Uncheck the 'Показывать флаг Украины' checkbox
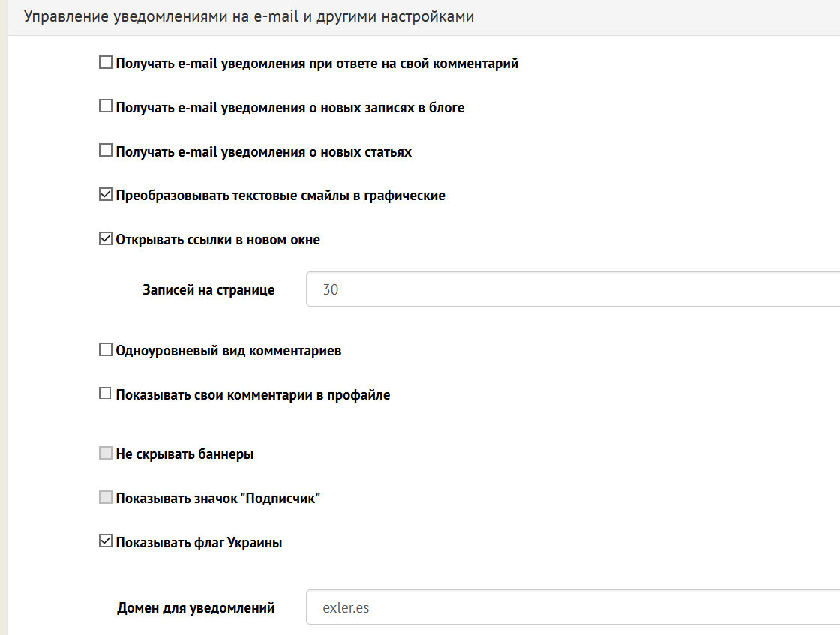This screenshot has height=635, width=840. click(x=106, y=542)
